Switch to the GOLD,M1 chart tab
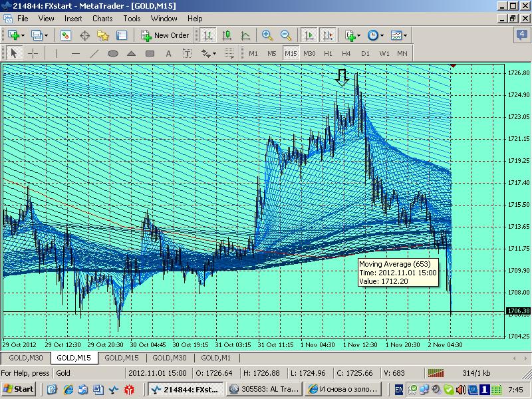Image resolution: width=532 pixels, height=399 pixels. pos(215,358)
